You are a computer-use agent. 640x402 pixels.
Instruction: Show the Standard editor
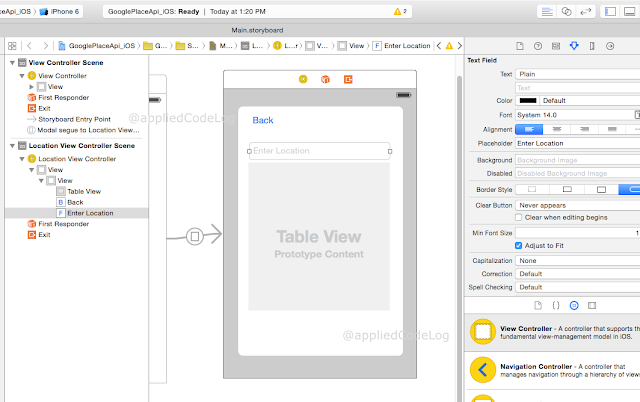coord(547,11)
